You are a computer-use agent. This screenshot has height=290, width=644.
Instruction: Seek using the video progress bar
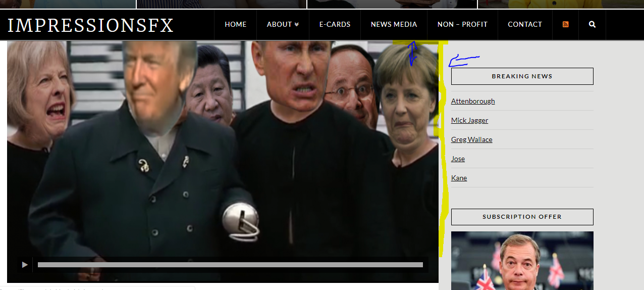tap(230, 265)
